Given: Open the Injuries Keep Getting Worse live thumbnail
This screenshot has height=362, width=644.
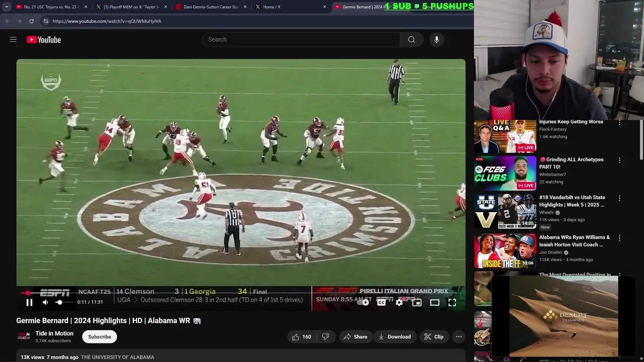Looking at the screenshot, I should click(x=505, y=136).
